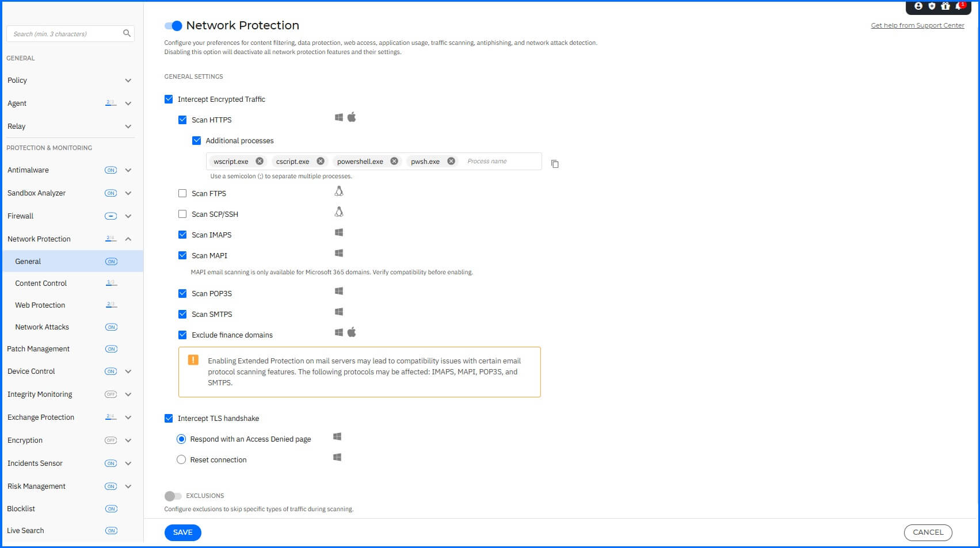
Task: Click the gift icon for announcements
Action: (x=945, y=7)
